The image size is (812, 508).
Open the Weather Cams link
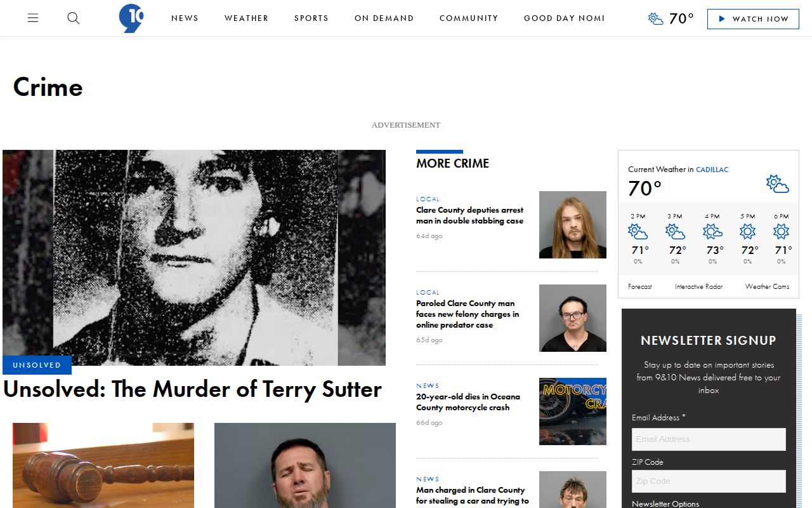[768, 286]
